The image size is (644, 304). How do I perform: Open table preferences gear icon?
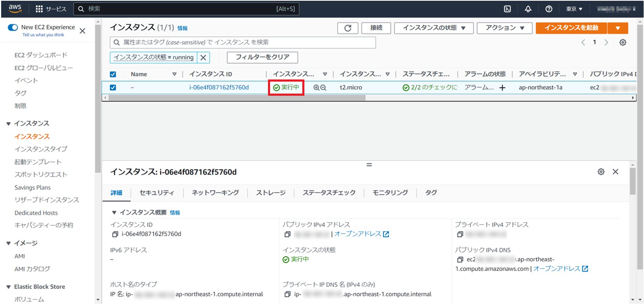[623, 42]
